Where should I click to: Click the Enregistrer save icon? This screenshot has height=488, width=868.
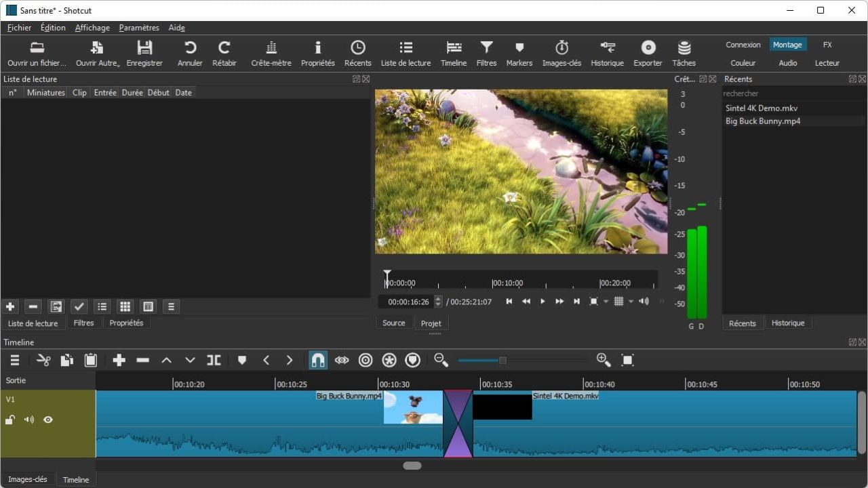tap(144, 47)
